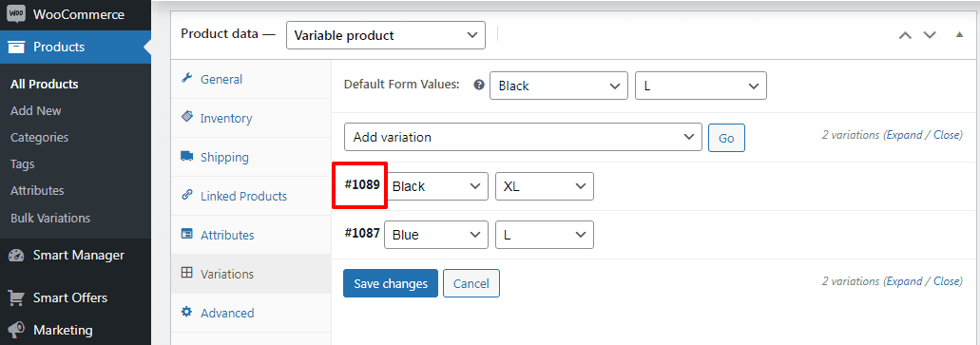Change default color dropdown showing Black
This screenshot has width=980, height=345.
(x=559, y=86)
